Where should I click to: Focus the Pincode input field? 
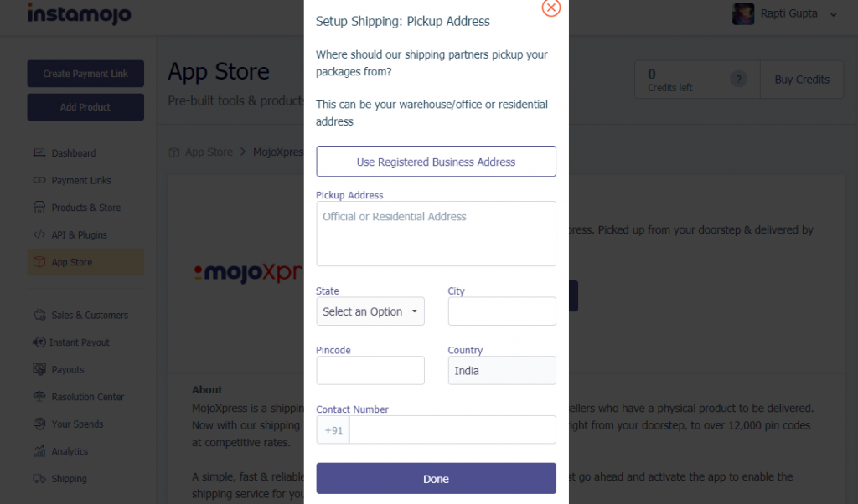(x=370, y=370)
